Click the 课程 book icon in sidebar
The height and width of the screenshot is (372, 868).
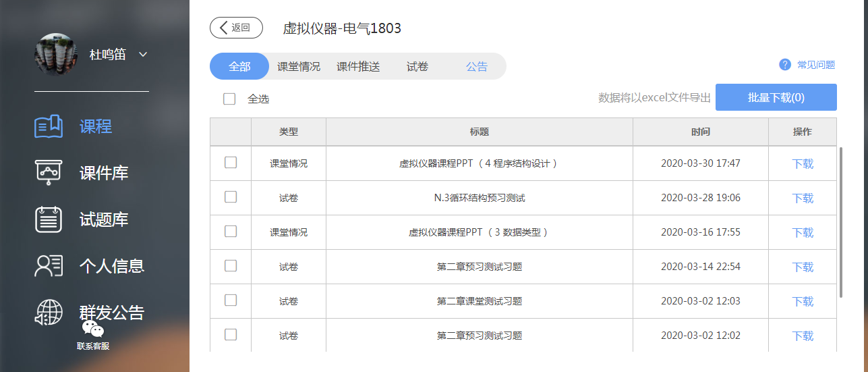(49, 126)
